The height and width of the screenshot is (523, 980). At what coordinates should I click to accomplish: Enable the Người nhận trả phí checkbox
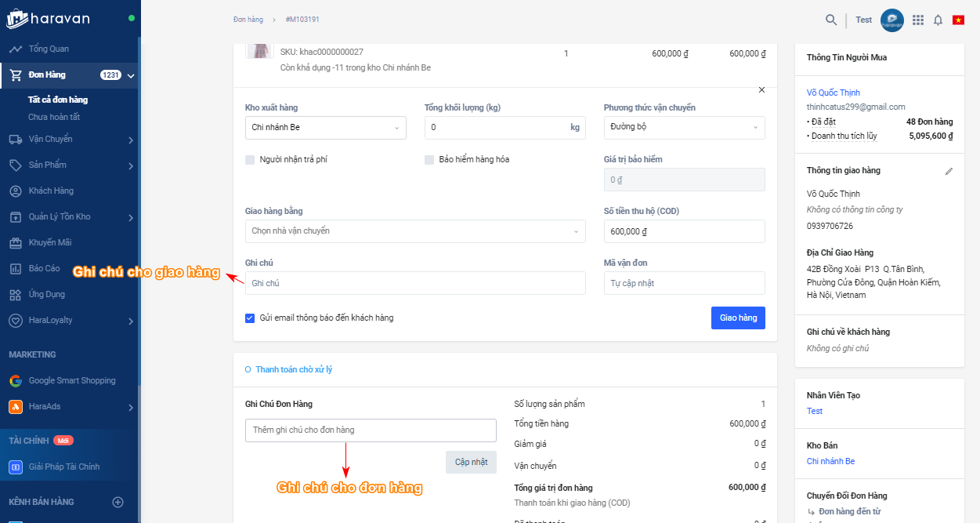point(251,160)
